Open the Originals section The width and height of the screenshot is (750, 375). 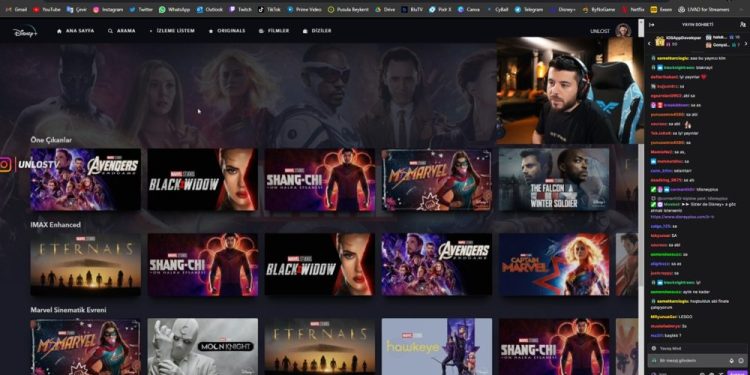pos(227,31)
